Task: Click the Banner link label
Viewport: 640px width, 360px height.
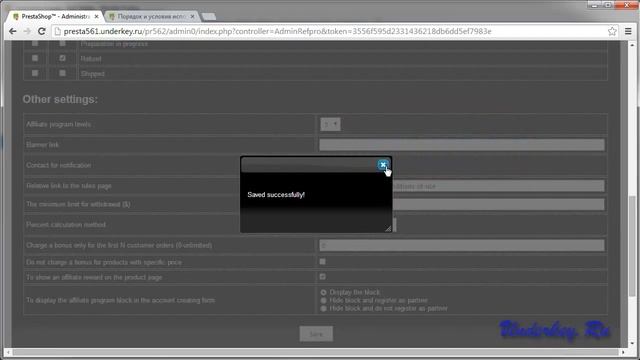Action: (42, 144)
